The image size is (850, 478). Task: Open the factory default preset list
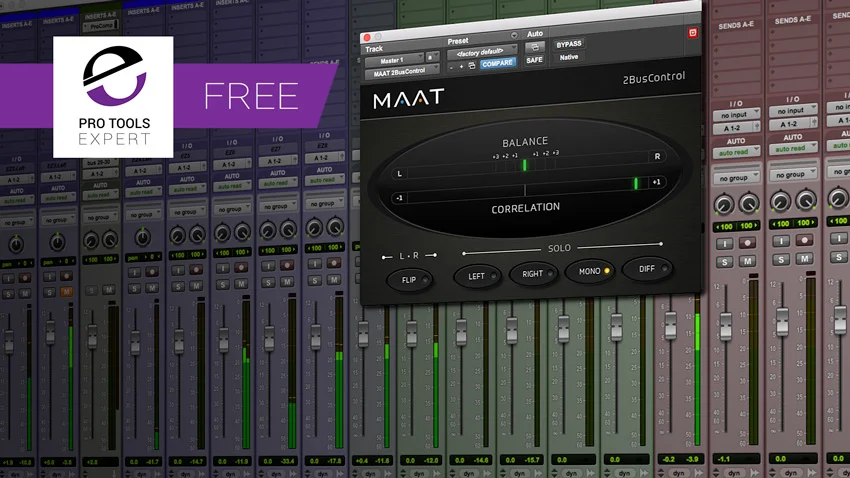click(x=482, y=53)
